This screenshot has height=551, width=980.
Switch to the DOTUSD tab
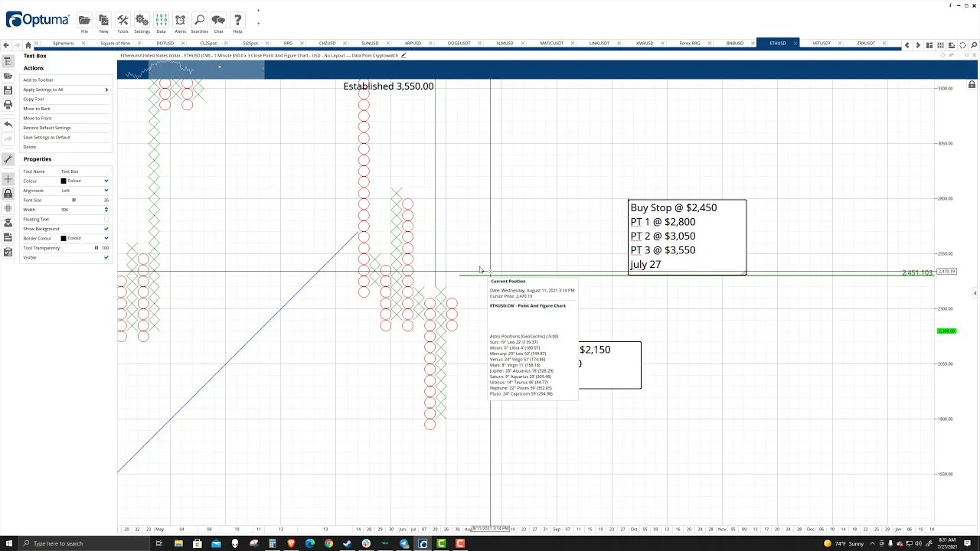165,44
